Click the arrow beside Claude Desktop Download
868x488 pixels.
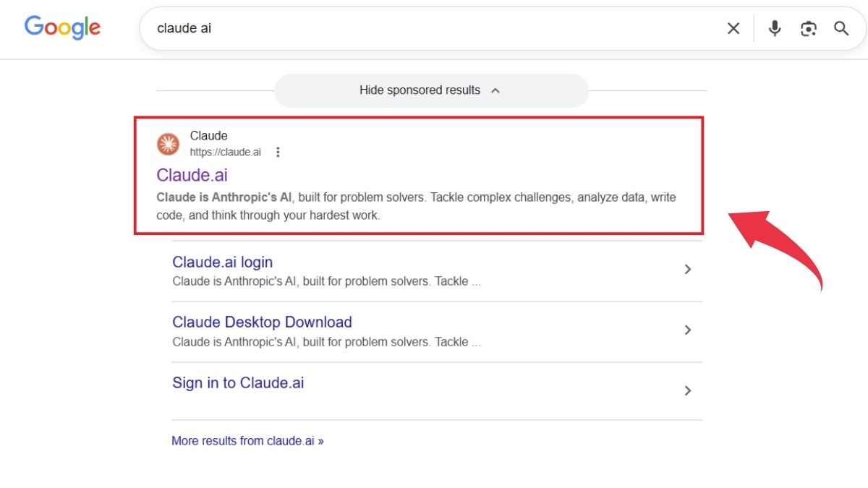tap(687, 330)
